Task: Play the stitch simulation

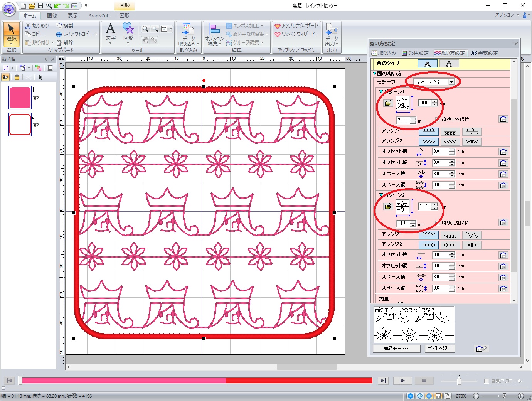Action: pos(402,381)
